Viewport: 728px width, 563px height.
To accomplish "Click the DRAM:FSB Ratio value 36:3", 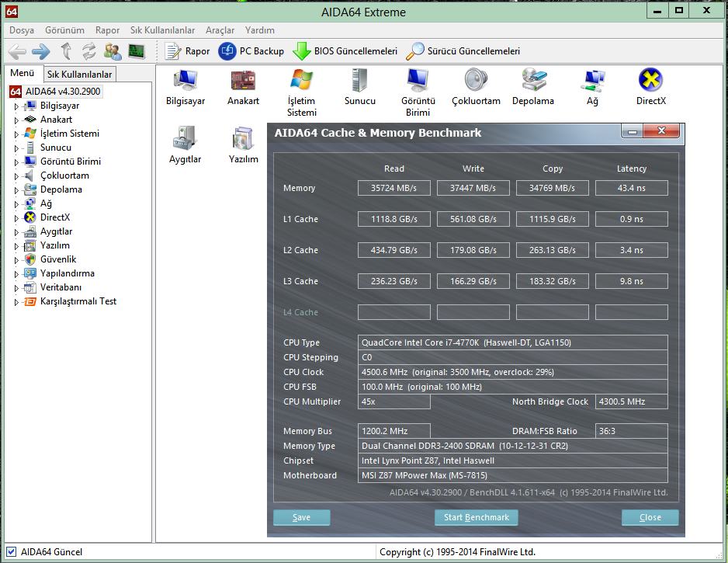I will tap(632, 431).
